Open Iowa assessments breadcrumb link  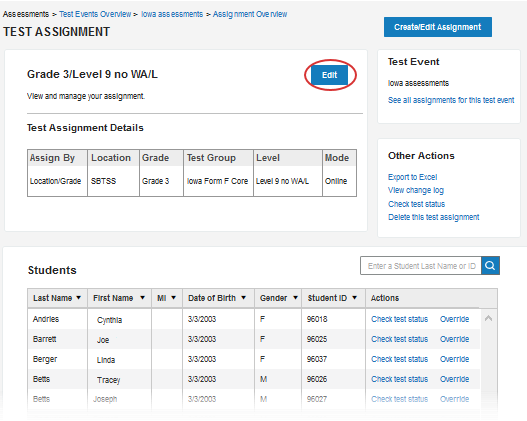coord(172,14)
